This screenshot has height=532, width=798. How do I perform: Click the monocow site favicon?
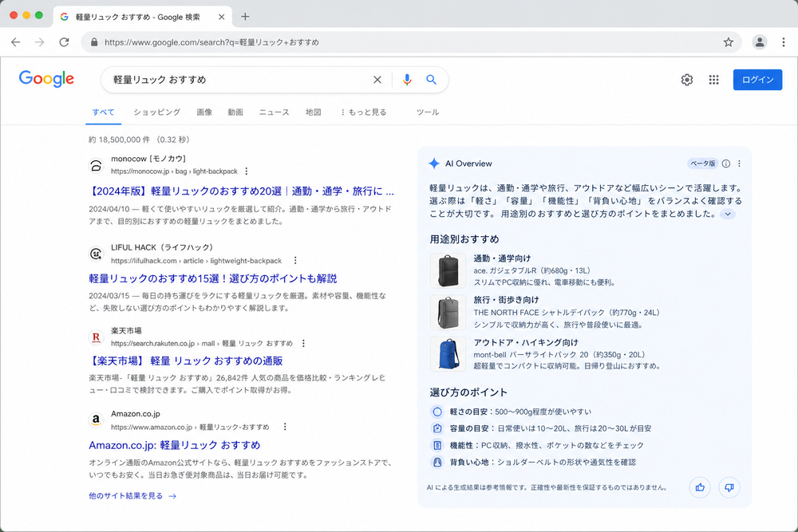pos(96,165)
